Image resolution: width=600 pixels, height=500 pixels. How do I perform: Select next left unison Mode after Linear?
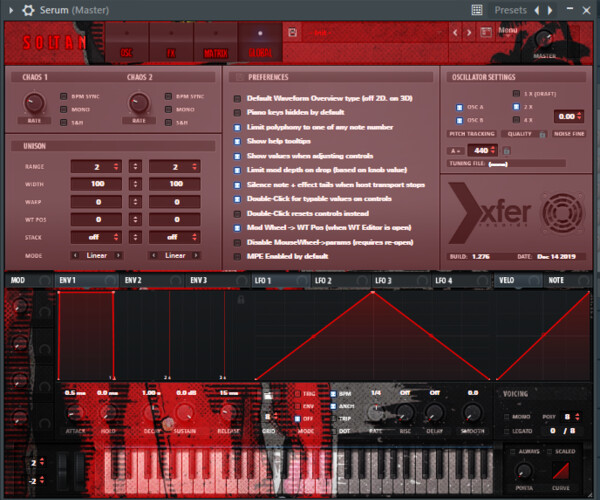[x=118, y=255]
